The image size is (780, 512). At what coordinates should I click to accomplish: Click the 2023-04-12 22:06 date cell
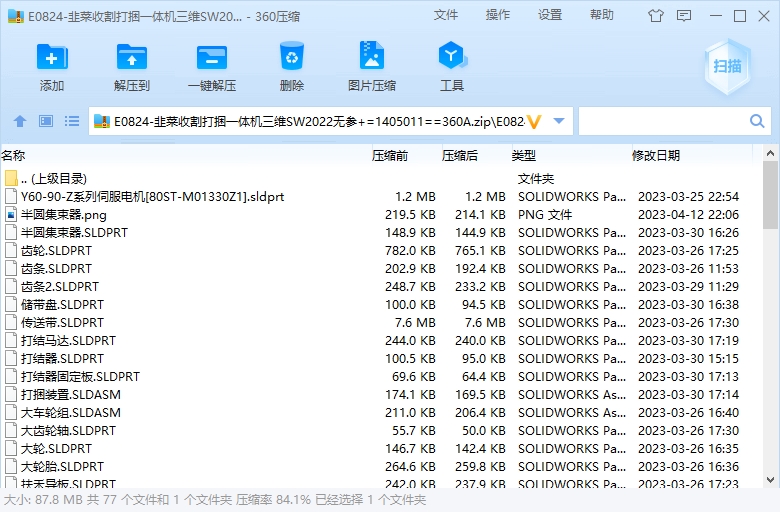[688, 214]
